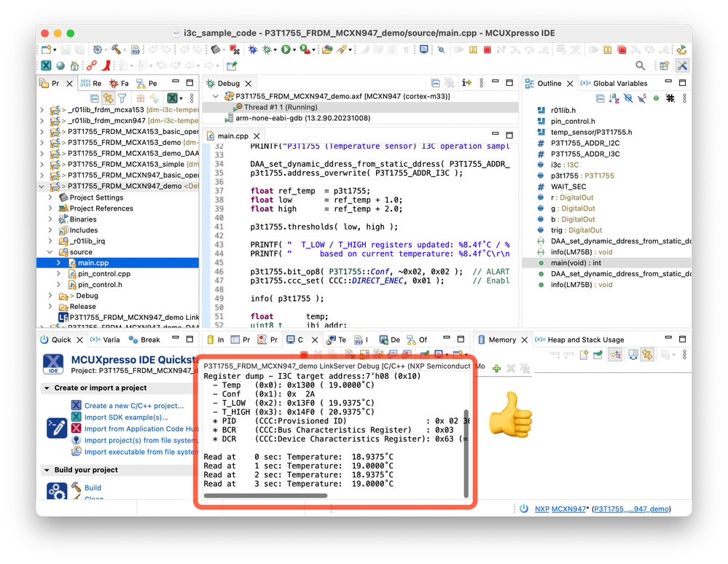The width and height of the screenshot is (728, 564).
Task: Expand the Release folder
Action: [x=50, y=306]
